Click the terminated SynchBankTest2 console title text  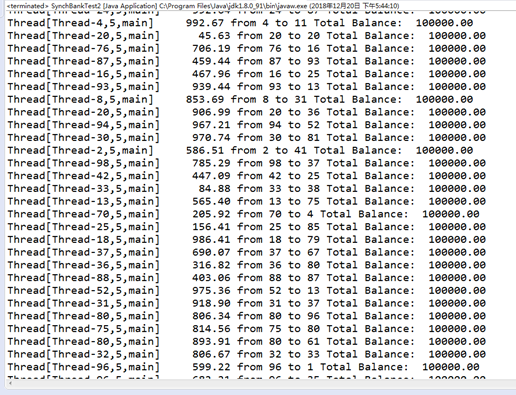point(203,6)
